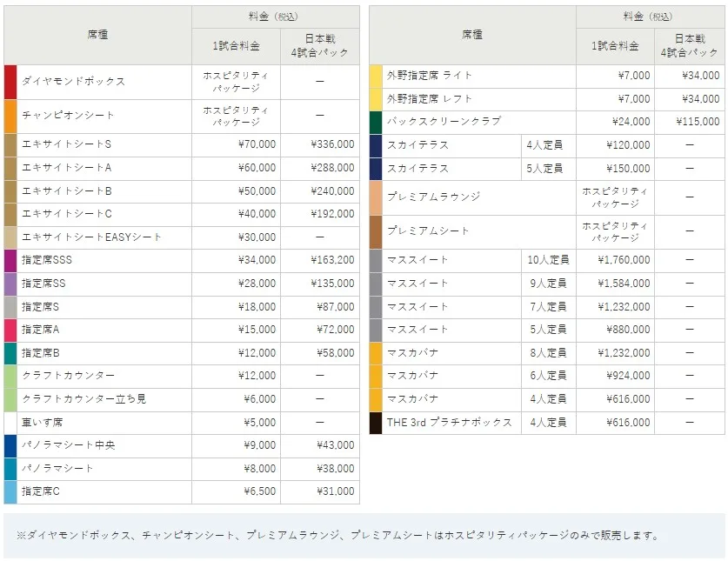Click the 車いす席 seat label
728x561 pixels.
tap(42, 423)
